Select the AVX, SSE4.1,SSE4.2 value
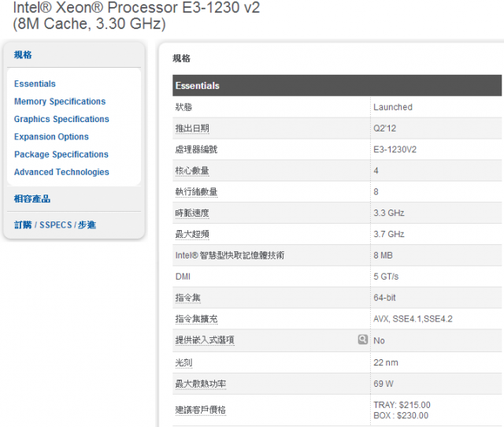 click(x=413, y=319)
